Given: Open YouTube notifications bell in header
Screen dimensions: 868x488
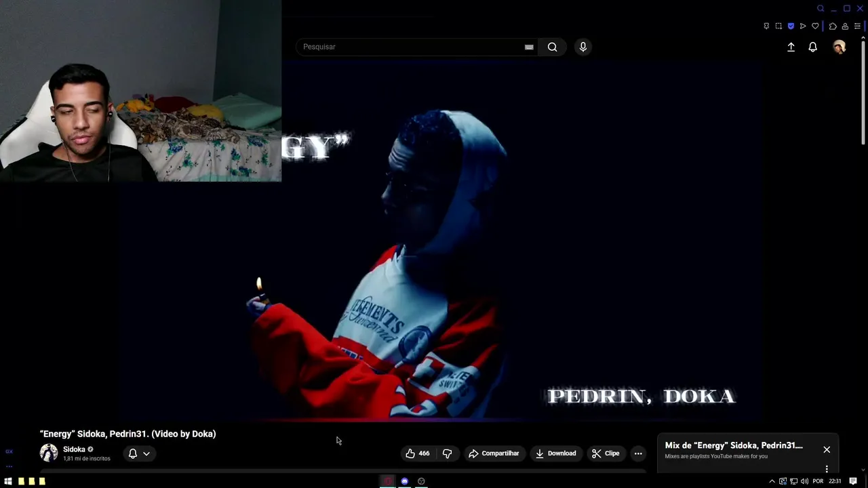Looking at the screenshot, I should coord(812,47).
